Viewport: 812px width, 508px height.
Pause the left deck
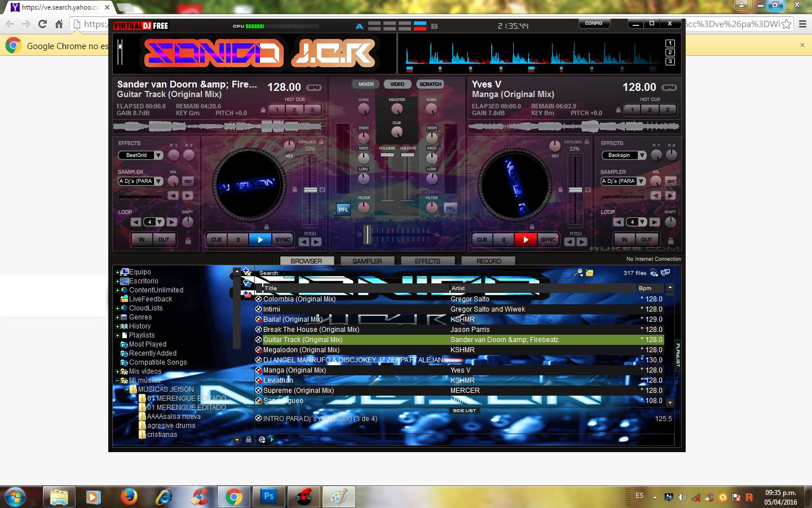(x=238, y=239)
